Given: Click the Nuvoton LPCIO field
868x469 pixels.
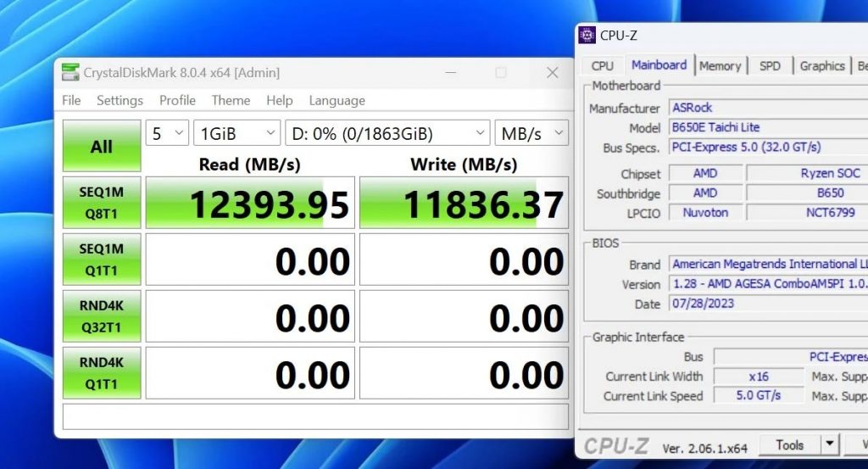Looking at the screenshot, I should pyautogui.click(x=706, y=213).
